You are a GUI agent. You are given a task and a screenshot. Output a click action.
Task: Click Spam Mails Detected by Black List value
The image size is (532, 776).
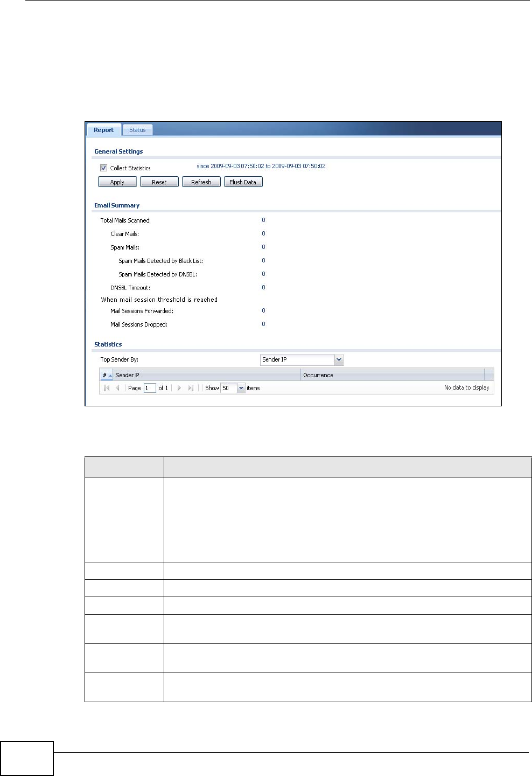pyautogui.click(x=263, y=260)
